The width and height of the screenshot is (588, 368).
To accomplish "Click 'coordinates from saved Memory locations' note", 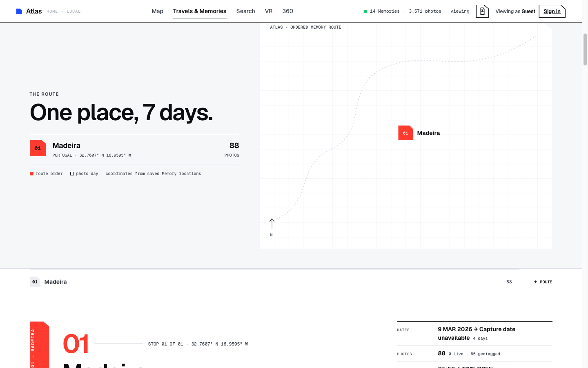I will [x=153, y=174].
